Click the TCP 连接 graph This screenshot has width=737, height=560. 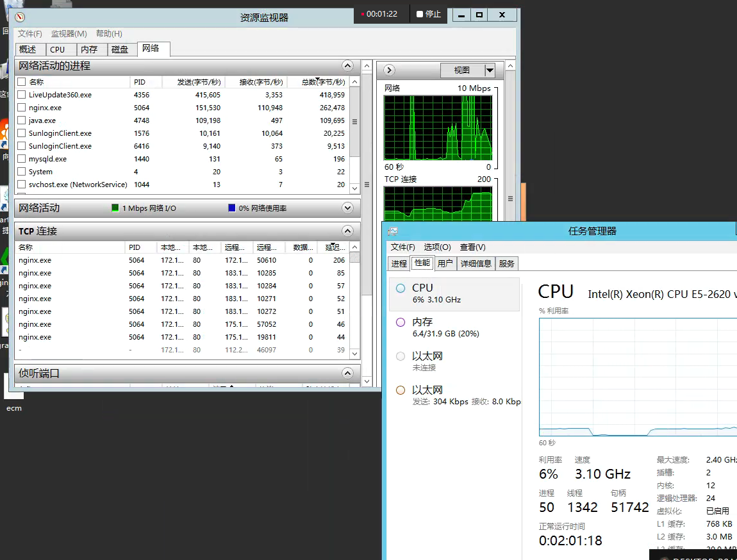click(x=438, y=203)
